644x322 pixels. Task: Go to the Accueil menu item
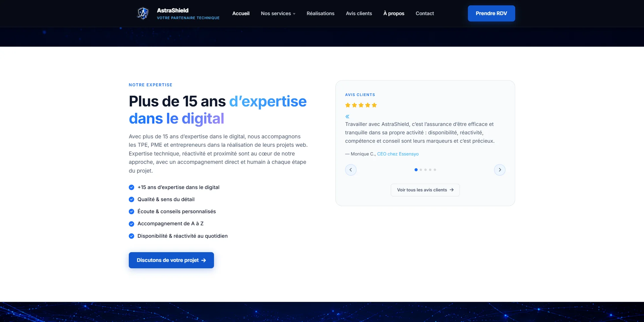coord(241,13)
